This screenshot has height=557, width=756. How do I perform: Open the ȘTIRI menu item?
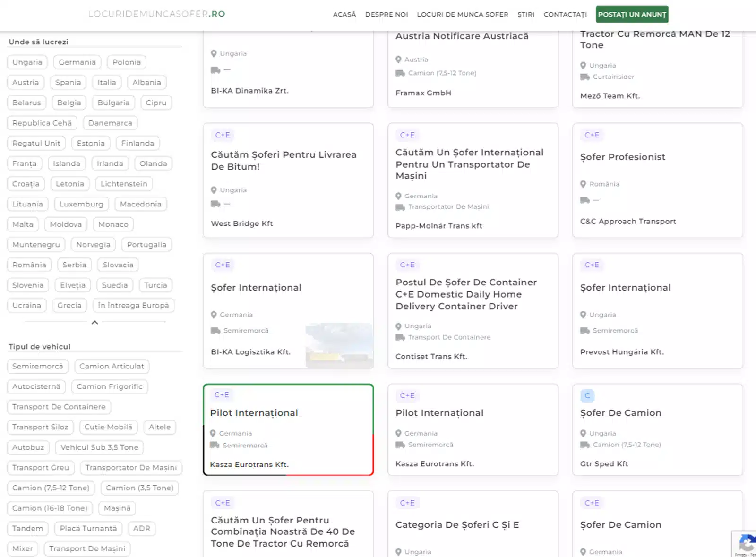(x=526, y=15)
